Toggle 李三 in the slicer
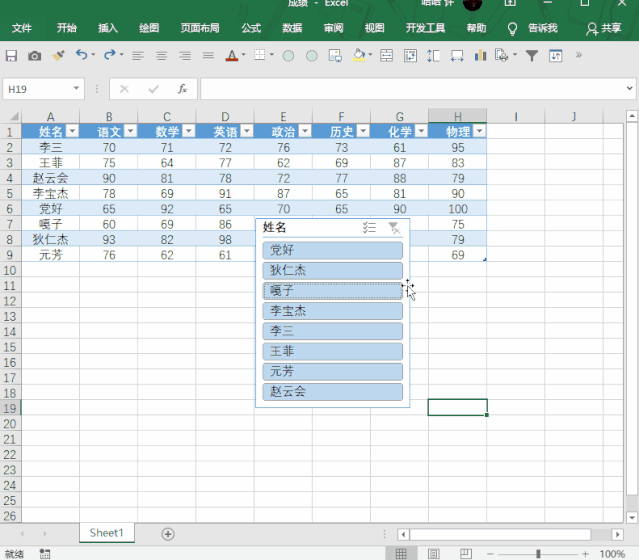639x560 pixels. (x=333, y=331)
